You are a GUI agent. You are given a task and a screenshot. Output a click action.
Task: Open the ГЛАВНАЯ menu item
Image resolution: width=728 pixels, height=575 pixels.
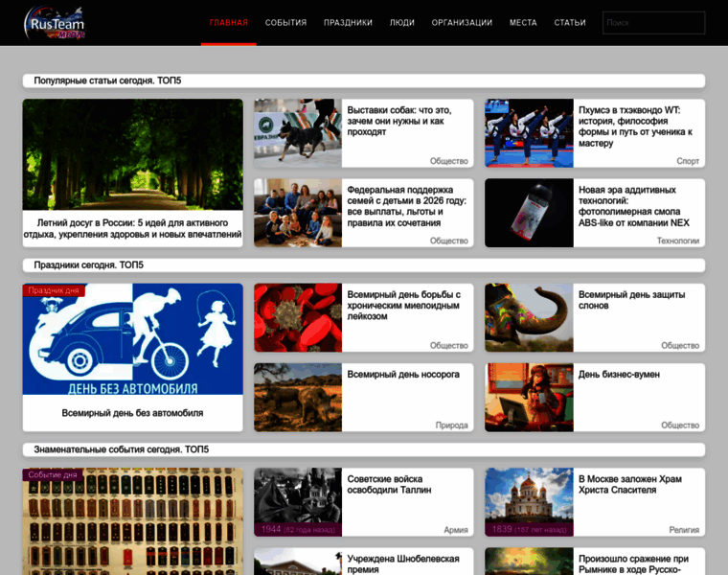pyautogui.click(x=228, y=23)
